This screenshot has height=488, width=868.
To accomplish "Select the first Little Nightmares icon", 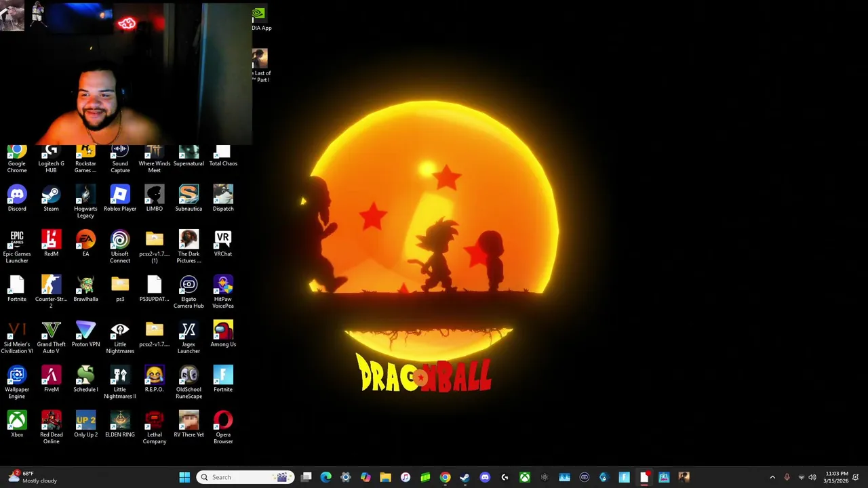I will [x=120, y=338].
